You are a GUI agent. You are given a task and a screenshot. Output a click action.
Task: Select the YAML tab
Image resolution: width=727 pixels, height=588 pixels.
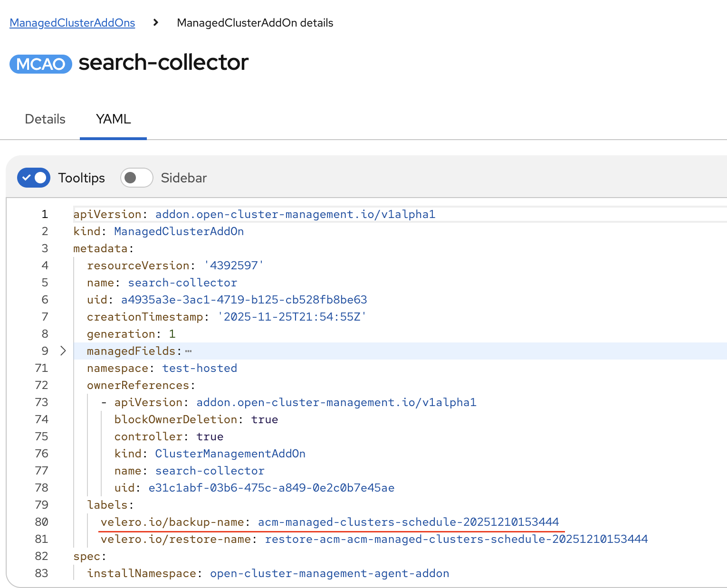pos(113,119)
